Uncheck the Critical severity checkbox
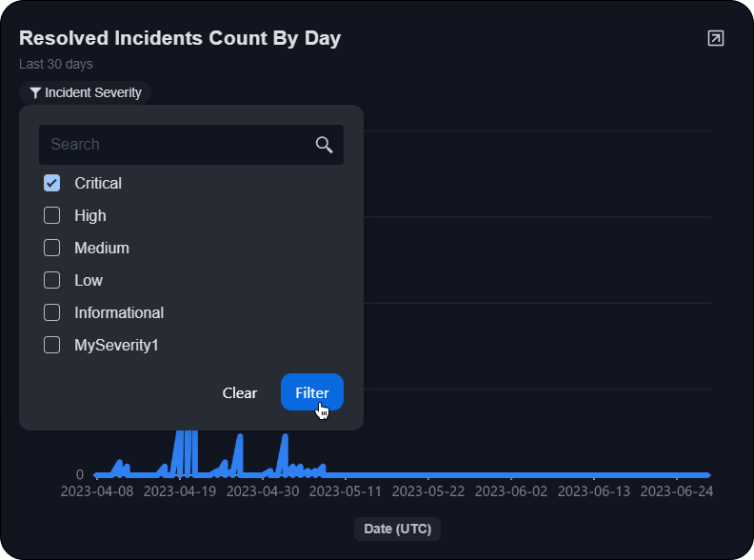Screen dimensions: 754x560 click(52, 183)
